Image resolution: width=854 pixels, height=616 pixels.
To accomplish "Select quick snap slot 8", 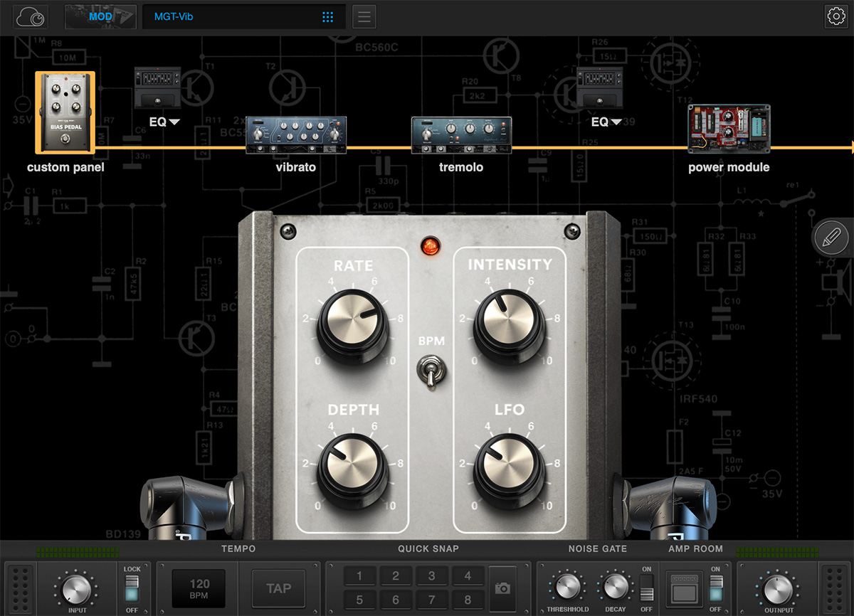I will tap(468, 599).
